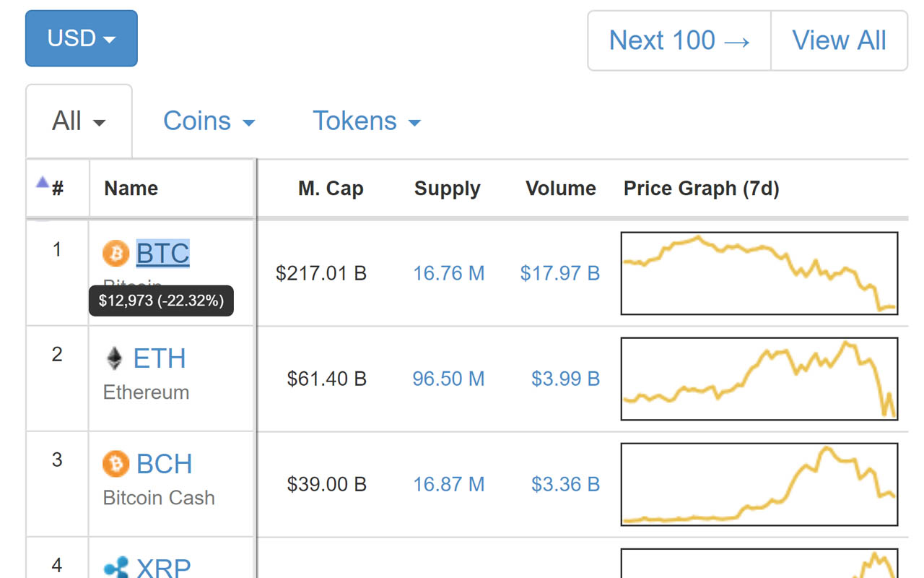924x578 pixels.
Task: Open the Bitcoin 7d price graph
Action: point(759,273)
